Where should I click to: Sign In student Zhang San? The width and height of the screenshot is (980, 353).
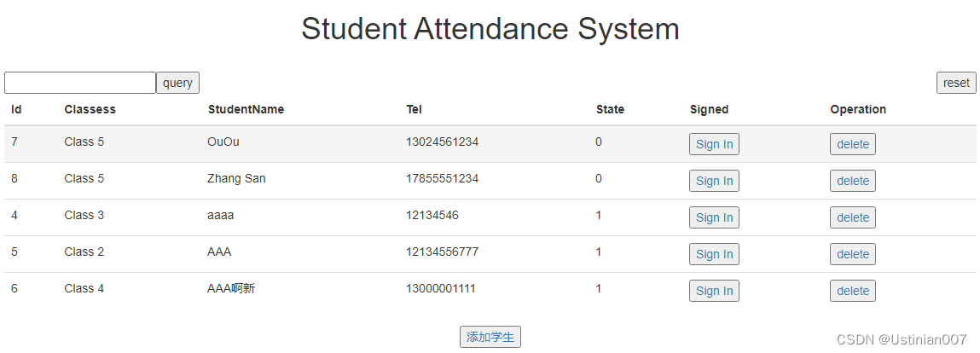pyautogui.click(x=715, y=181)
